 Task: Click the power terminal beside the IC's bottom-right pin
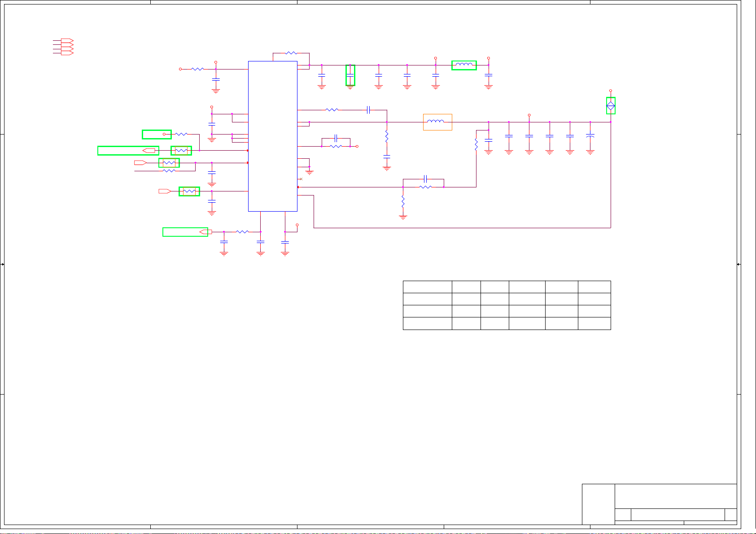[x=297, y=225]
